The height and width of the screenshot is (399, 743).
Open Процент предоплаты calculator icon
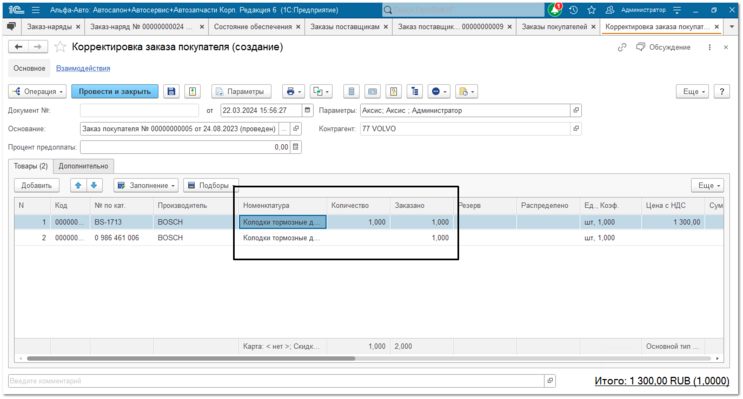click(296, 147)
